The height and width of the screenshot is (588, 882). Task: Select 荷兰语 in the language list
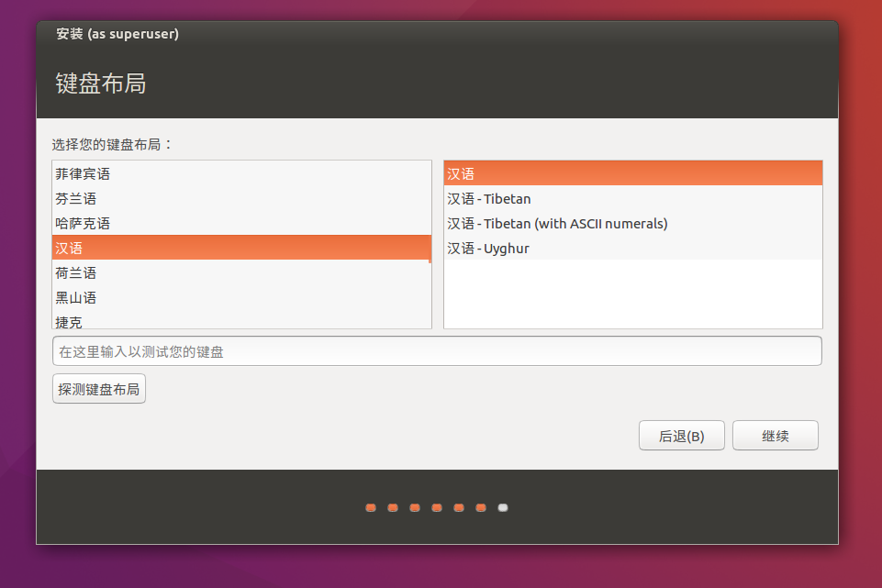[241, 272]
